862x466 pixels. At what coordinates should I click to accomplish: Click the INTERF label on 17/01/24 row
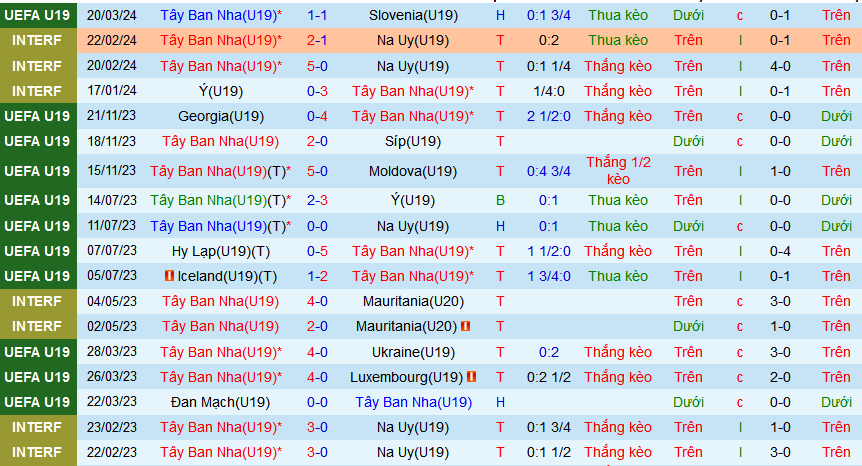coord(37,91)
